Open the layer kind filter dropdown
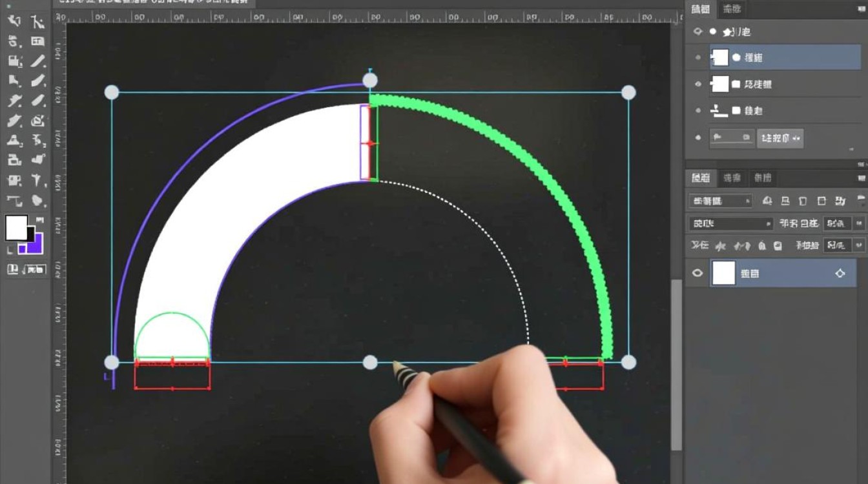Viewport: 868px width, 484px height. (x=720, y=201)
